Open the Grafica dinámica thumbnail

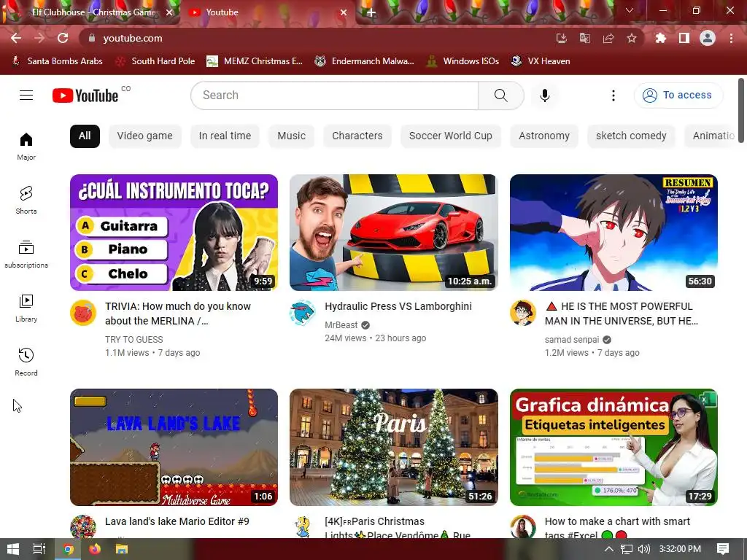pos(614,447)
